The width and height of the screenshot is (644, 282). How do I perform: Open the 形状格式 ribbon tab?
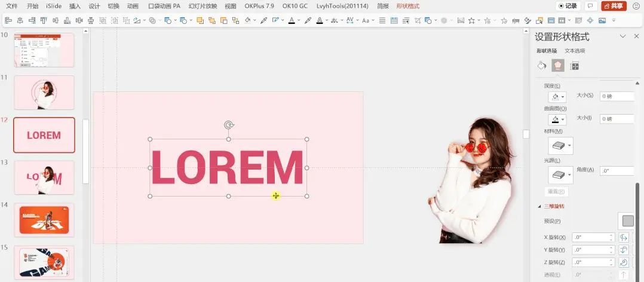pyautogui.click(x=408, y=6)
